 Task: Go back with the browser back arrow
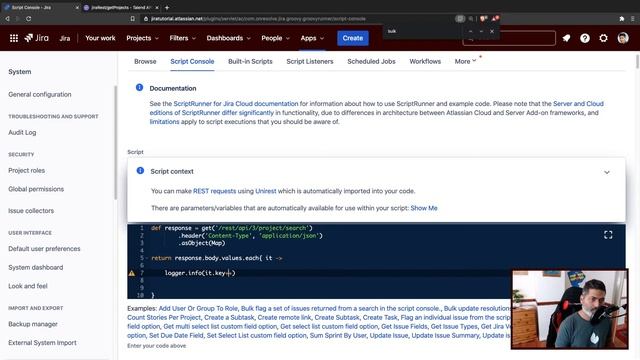(7, 19)
